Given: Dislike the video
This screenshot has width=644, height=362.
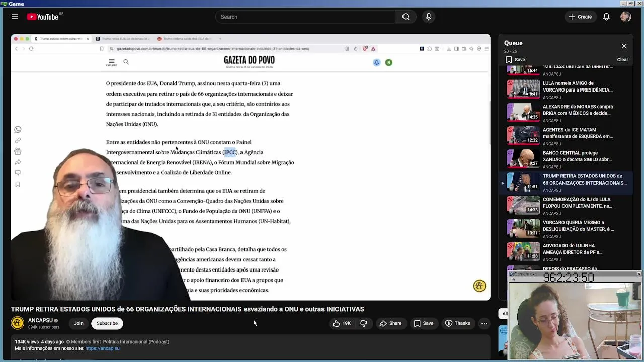Looking at the screenshot, I should tap(364, 323).
